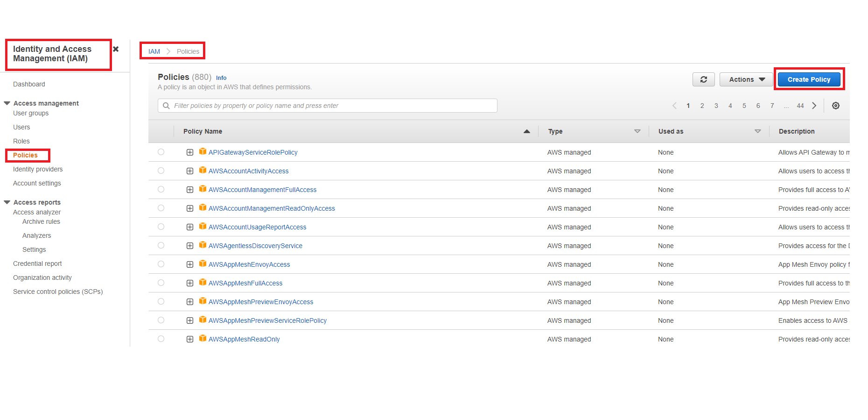Select the AWSAccountManagementReadOnlyAccess radio button
Image resolution: width=868 pixels, height=420 pixels.
161,208
